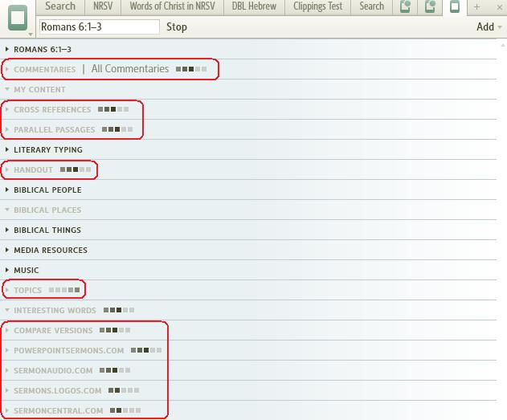The width and height of the screenshot is (507, 420).
Task: Open the Words of Christ in NRSV tab
Action: coord(172,6)
